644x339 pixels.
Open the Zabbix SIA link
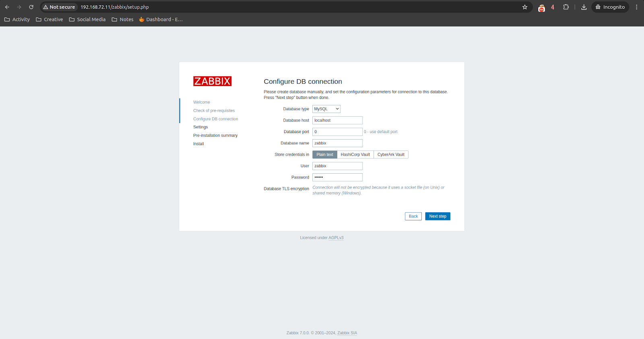[x=347, y=333]
